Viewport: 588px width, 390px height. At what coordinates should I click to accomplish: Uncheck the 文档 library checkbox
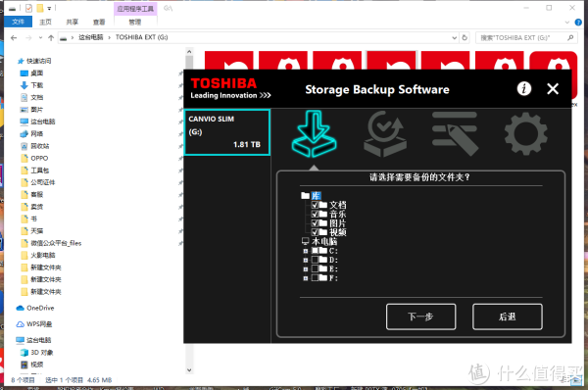(315, 205)
